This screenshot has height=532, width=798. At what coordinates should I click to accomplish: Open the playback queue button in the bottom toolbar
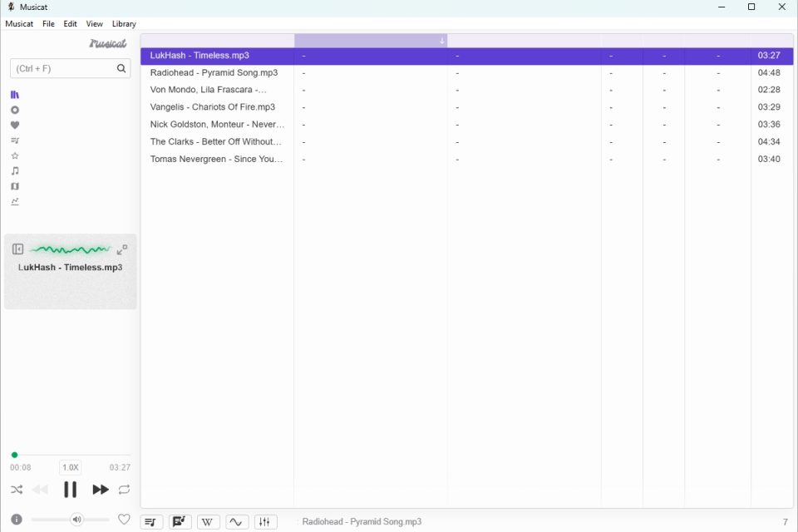(151, 522)
